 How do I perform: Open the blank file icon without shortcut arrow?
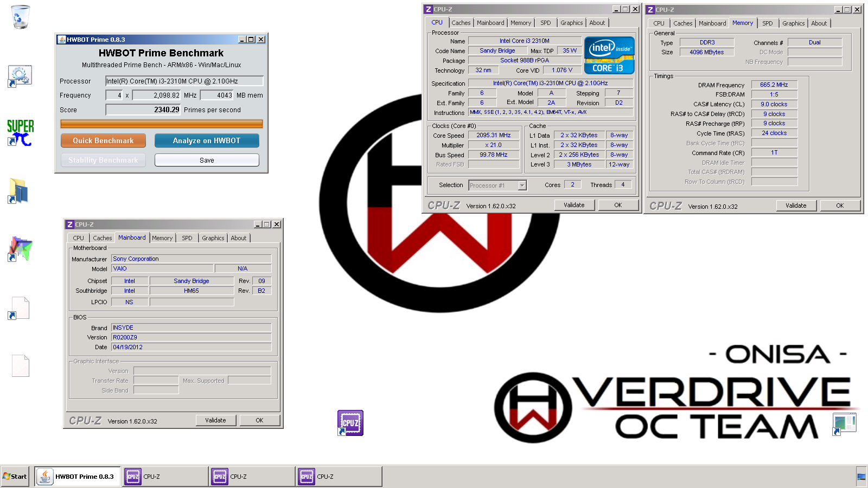[x=20, y=366]
